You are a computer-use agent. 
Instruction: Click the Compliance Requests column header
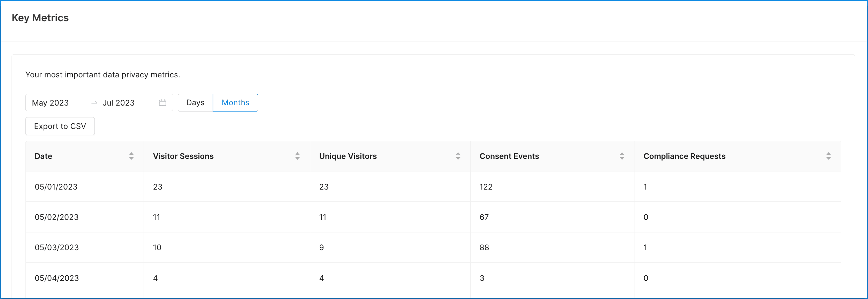684,156
